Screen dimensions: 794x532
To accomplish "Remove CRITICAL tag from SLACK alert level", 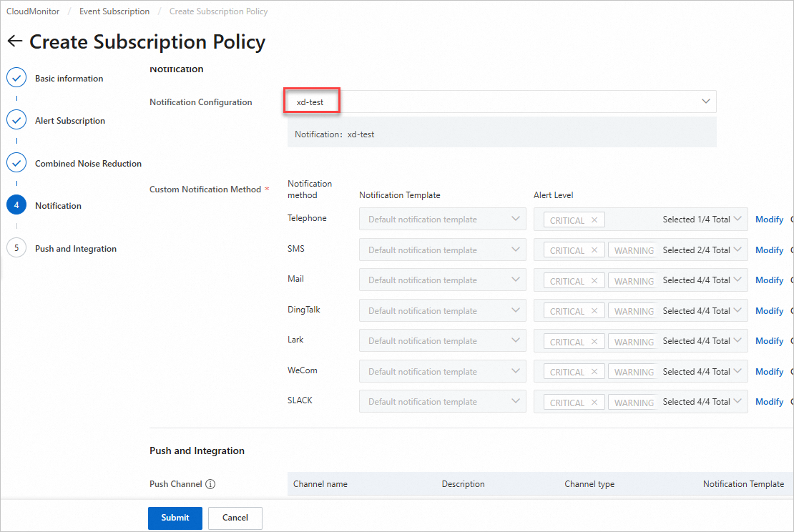I will coord(594,403).
